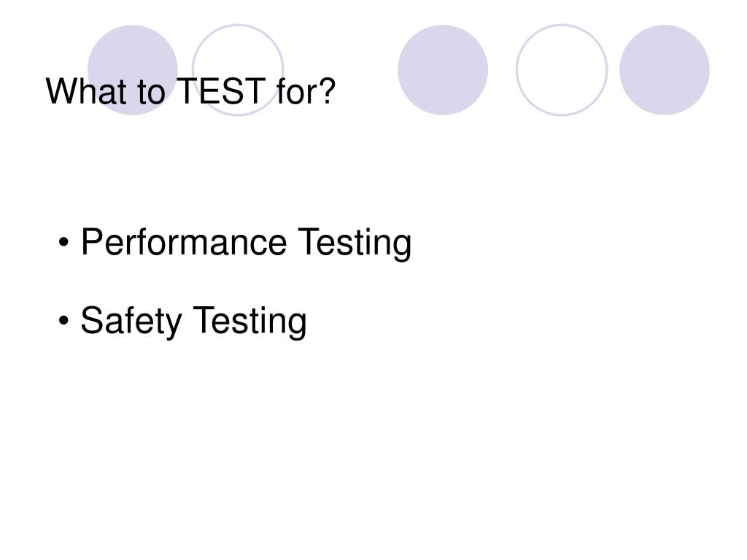
Task: Select the outlined circle overlapping the title
Action: [x=238, y=70]
